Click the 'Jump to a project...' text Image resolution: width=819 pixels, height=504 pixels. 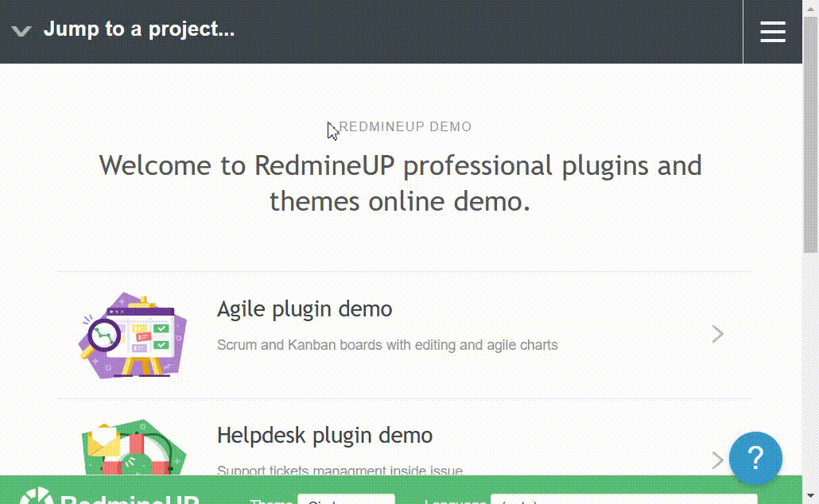tap(139, 30)
